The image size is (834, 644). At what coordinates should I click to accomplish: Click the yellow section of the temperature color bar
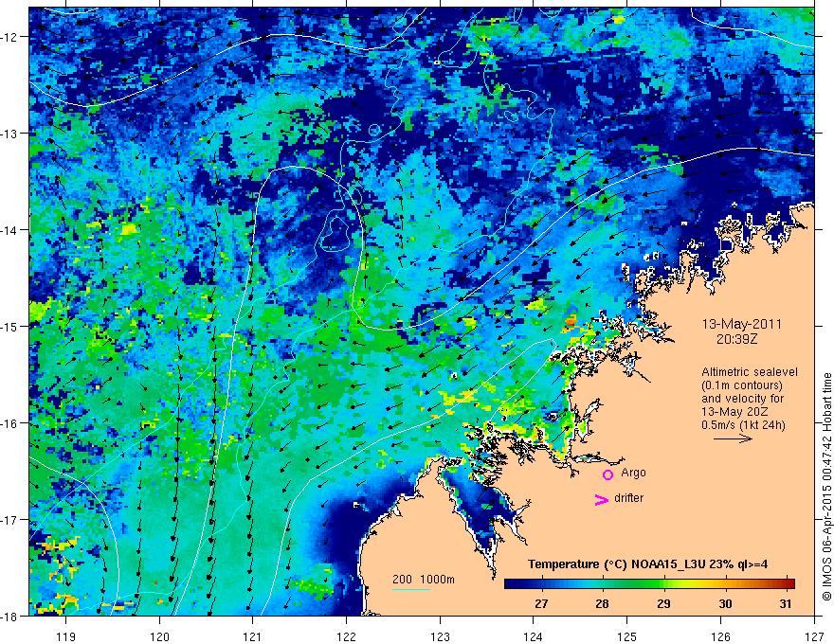coord(686,583)
